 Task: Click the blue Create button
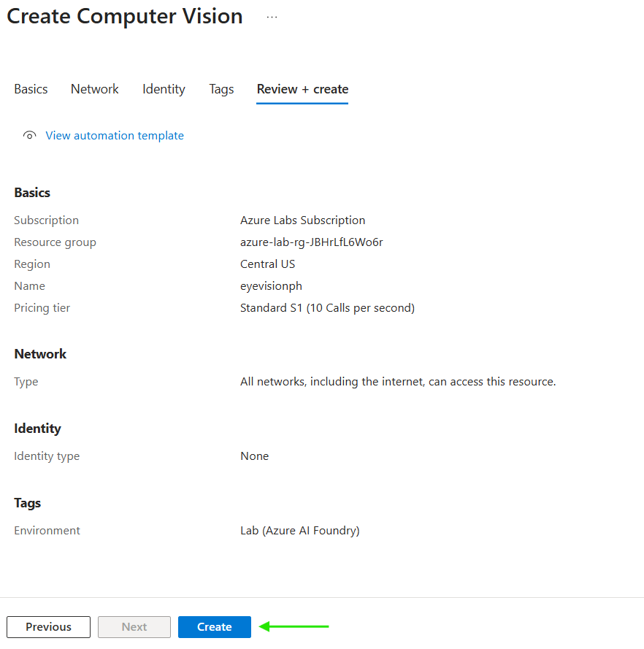click(x=215, y=627)
